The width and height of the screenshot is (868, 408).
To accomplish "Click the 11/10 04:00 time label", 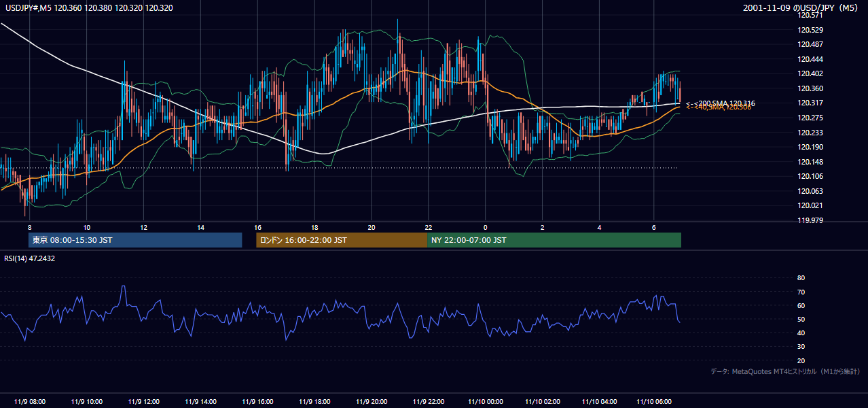I will pos(599,401).
